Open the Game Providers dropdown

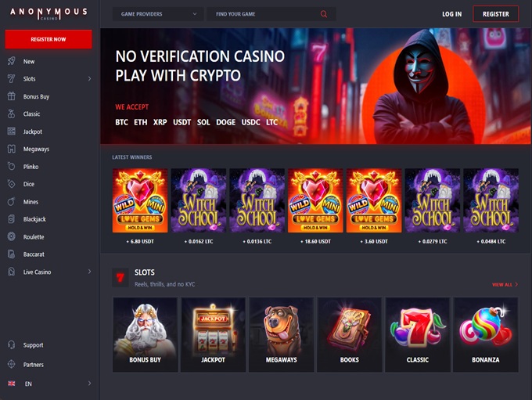(x=158, y=14)
